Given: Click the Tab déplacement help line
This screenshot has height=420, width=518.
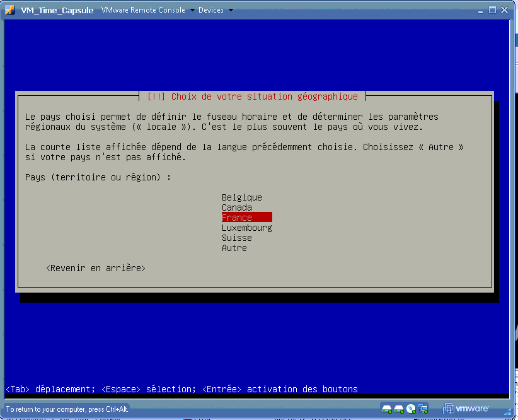Looking at the screenshot, I should coord(181,389).
